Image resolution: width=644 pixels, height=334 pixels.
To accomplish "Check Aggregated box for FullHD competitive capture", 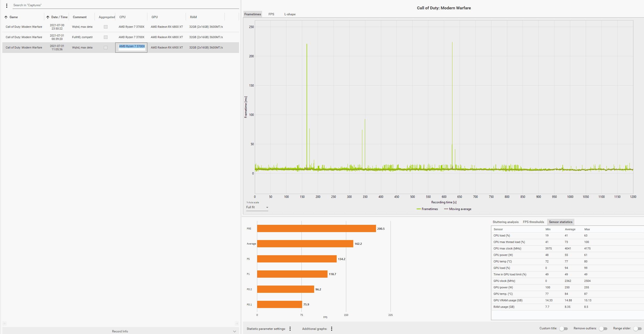I will [x=106, y=37].
